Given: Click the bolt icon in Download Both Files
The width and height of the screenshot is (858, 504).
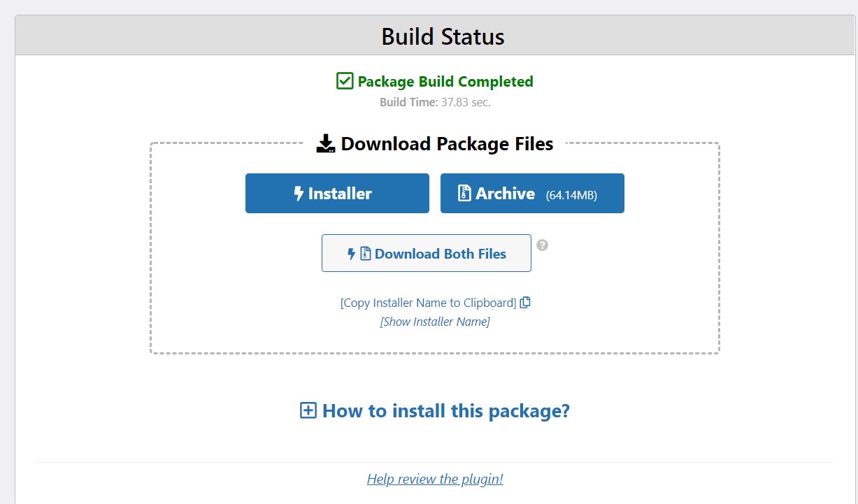Looking at the screenshot, I should click(352, 254).
